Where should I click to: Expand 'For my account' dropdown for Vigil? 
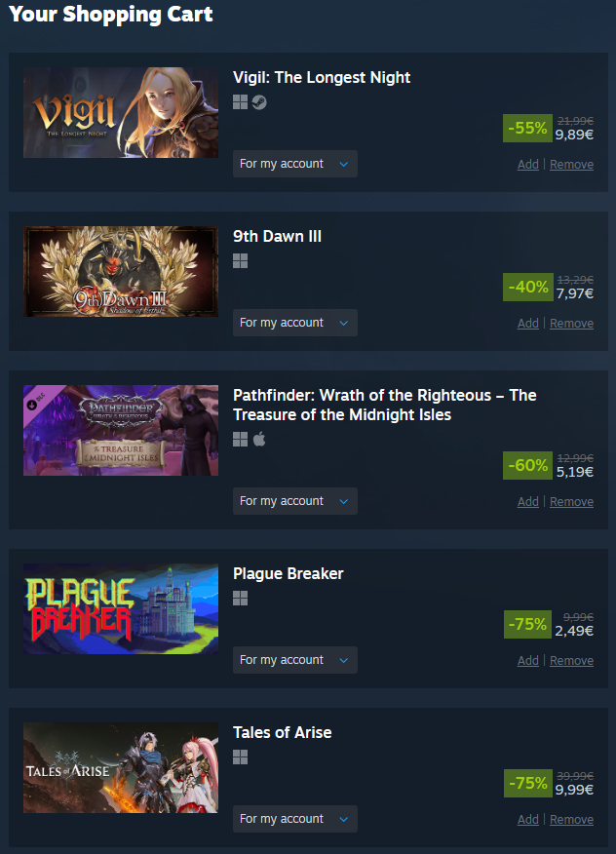295,164
